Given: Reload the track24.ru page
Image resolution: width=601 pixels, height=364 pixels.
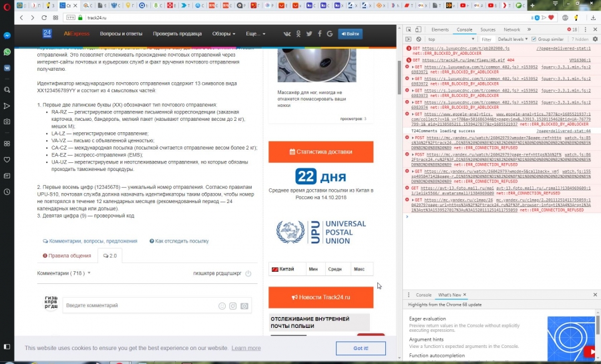Looking at the screenshot, I should 44,17.
